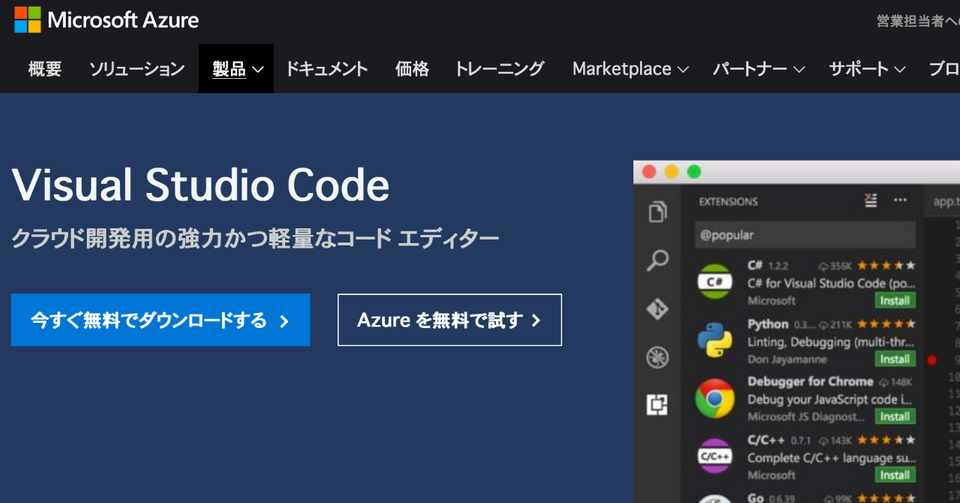The height and width of the screenshot is (503, 960).
Task: Open the Extensions panel more actions ellipsis
Action: 900,200
